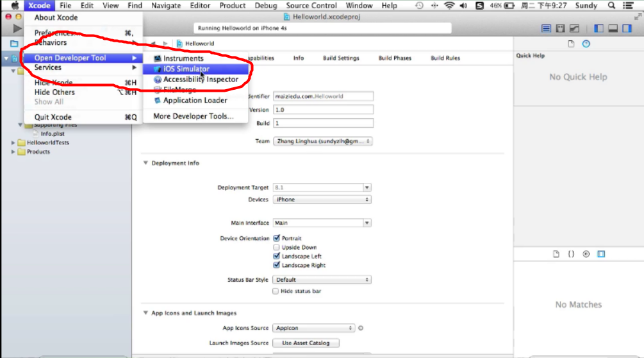The height and width of the screenshot is (358, 644).
Task: Open the Main Interface combo box arrow
Action: 367,223
